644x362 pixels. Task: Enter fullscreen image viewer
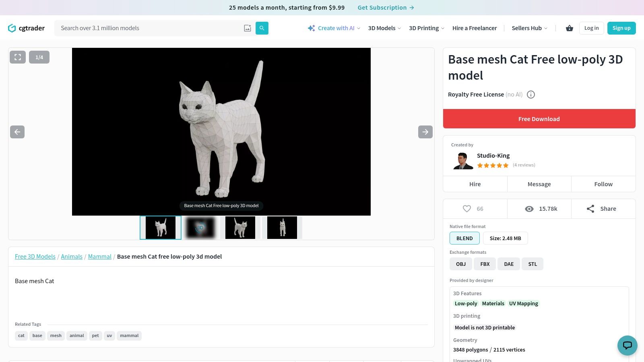pyautogui.click(x=18, y=57)
